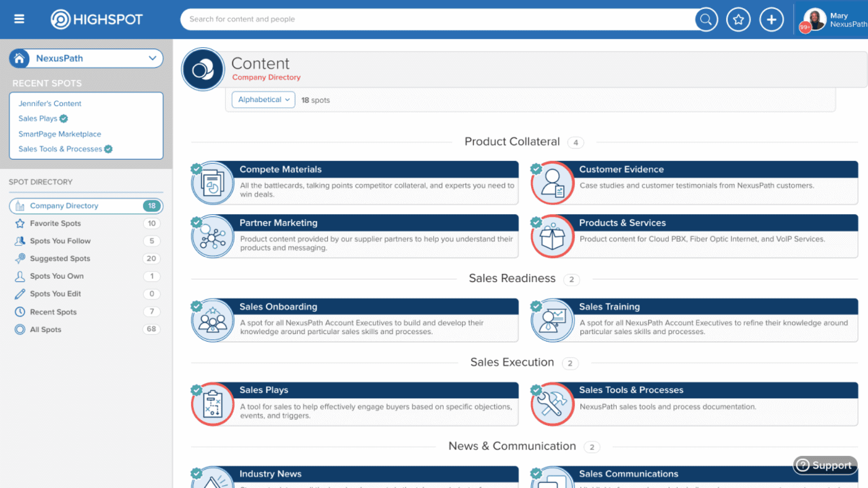The height and width of the screenshot is (488, 868).
Task: Click the search magnifier button
Action: pyautogui.click(x=706, y=20)
